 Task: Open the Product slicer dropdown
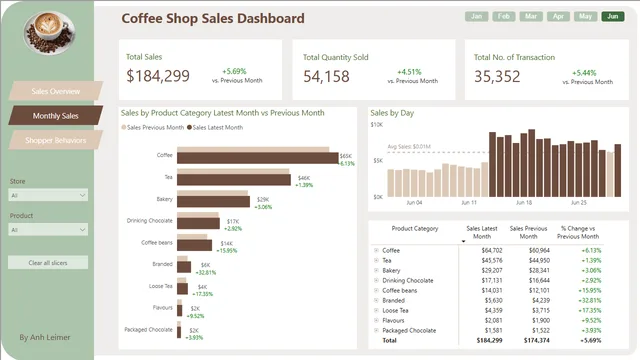coord(48,230)
